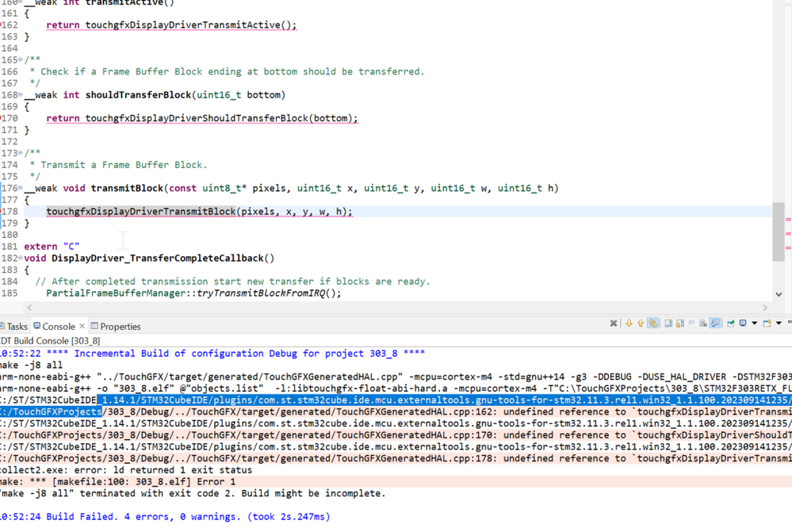Click the terminated with exit code 2 line
The image size is (792, 532).
193,493
